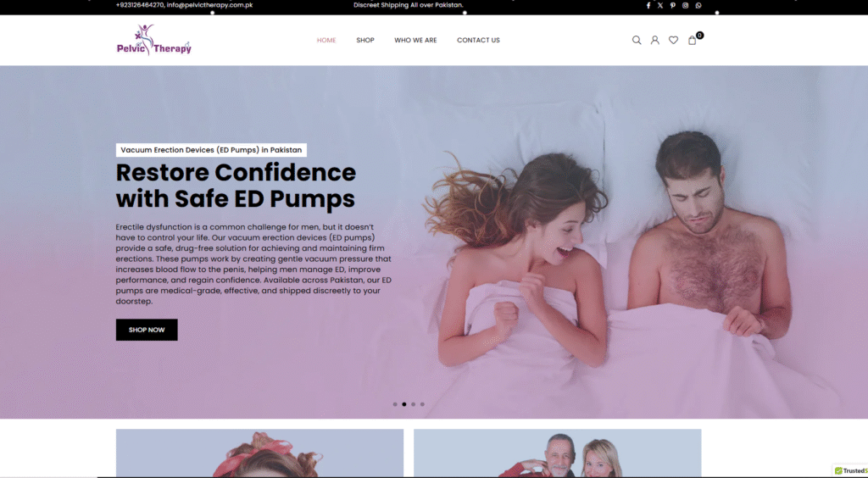
Task: Go to WHO WE ARE page
Action: tap(415, 40)
